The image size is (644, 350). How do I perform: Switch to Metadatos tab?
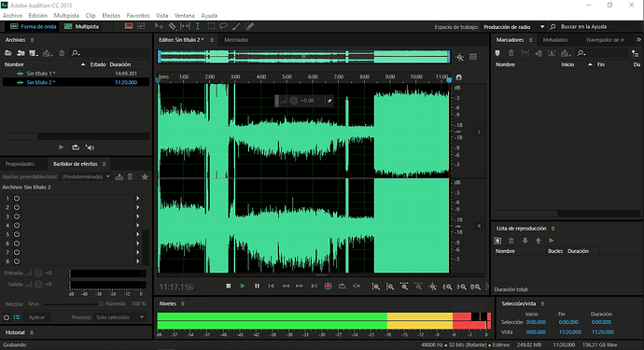coord(555,40)
